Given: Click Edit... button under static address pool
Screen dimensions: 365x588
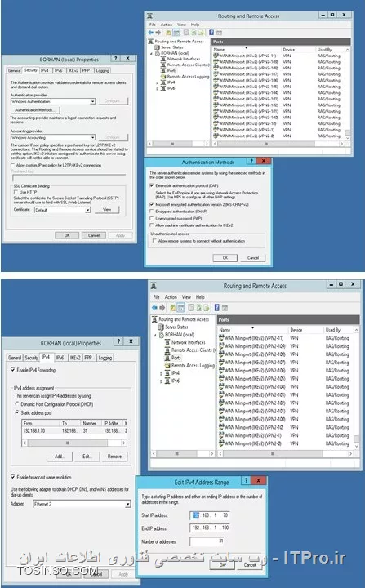Looking at the screenshot, I should click(x=87, y=456).
